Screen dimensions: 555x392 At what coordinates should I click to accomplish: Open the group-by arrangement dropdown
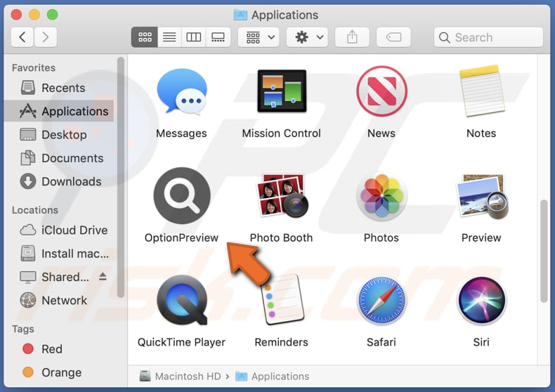259,37
